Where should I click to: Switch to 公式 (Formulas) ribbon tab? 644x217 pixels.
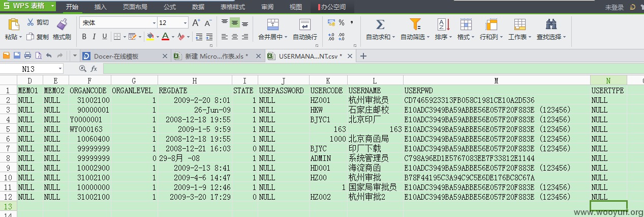click(170, 7)
